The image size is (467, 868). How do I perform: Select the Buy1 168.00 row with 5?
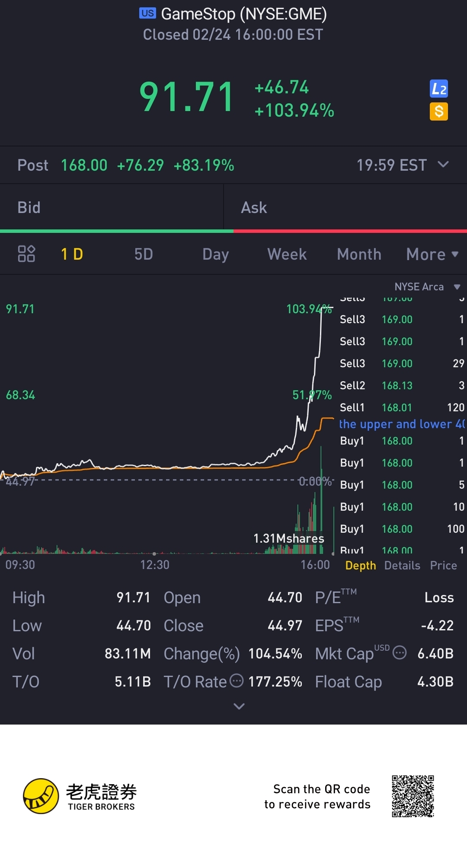coord(402,485)
